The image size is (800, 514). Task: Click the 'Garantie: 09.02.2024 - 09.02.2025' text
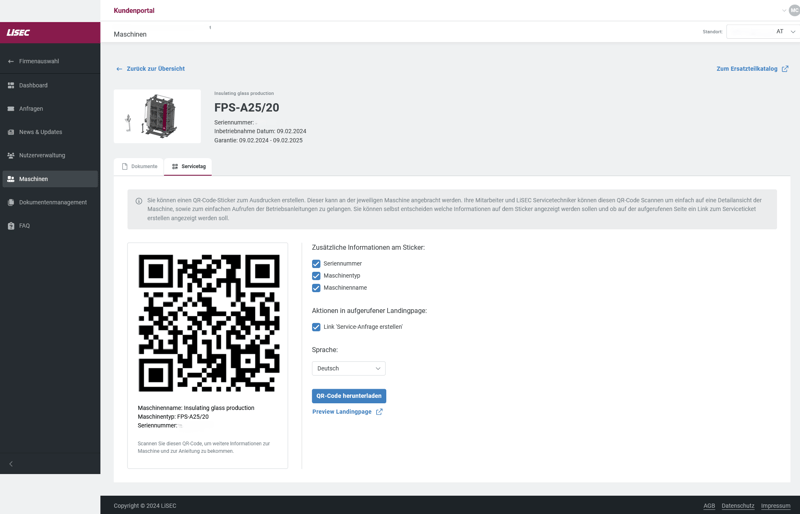(258, 140)
